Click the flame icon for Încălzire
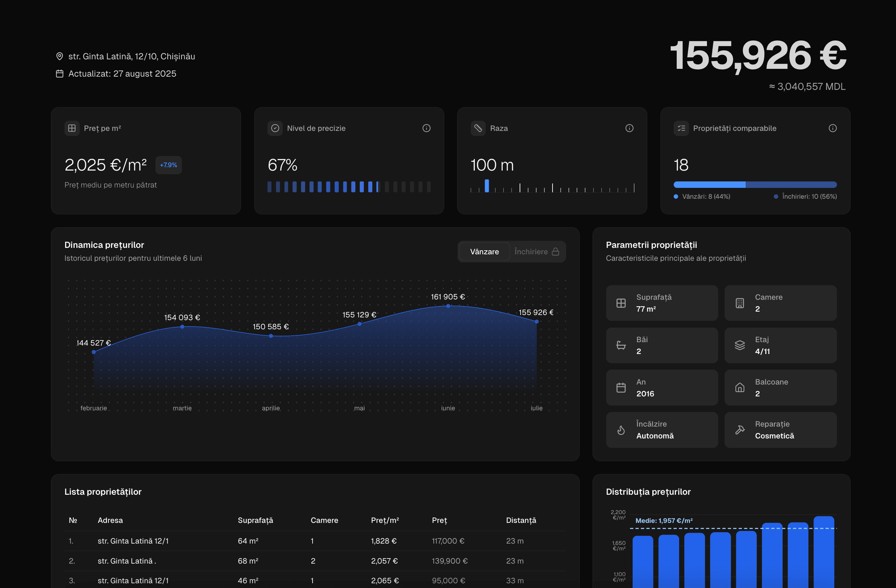The image size is (896, 588). point(621,430)
